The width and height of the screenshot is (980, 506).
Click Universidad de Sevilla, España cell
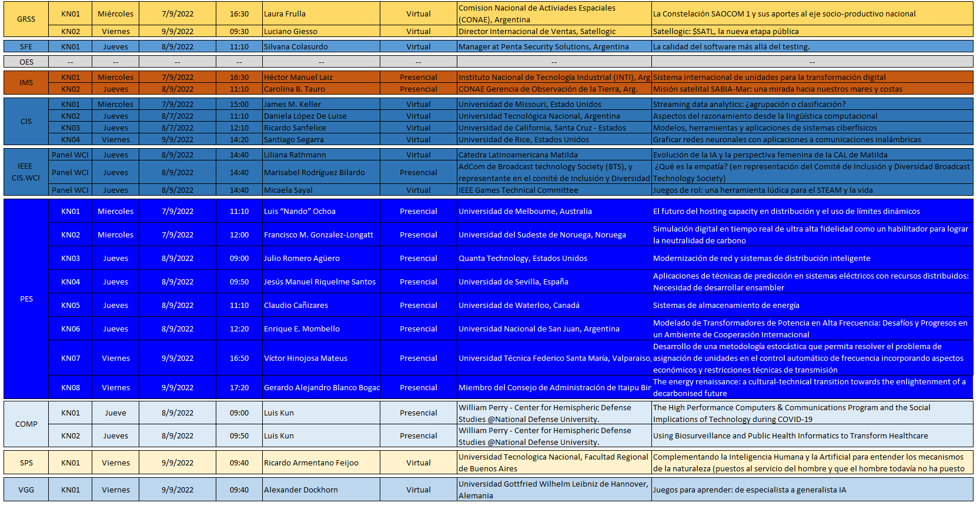[554, 282]
